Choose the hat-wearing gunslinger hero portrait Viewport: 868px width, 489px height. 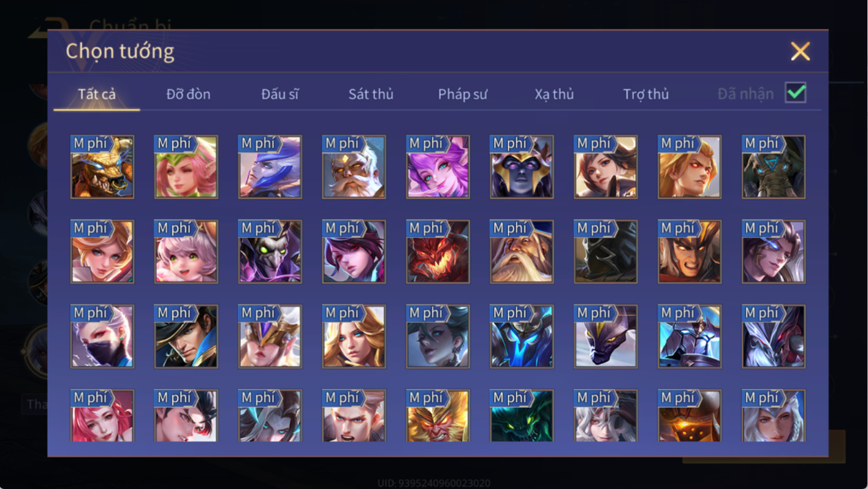click(186, 337)
